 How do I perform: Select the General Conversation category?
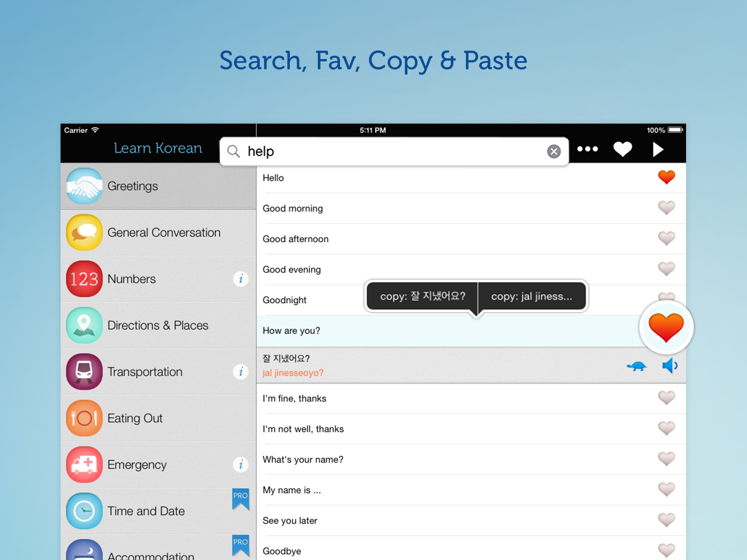(x=158, y=232)
